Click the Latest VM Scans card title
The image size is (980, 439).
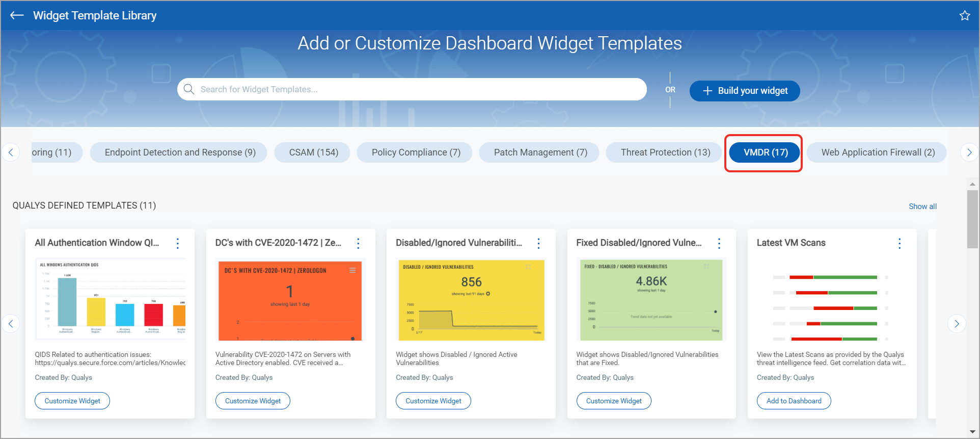[791, 243]
